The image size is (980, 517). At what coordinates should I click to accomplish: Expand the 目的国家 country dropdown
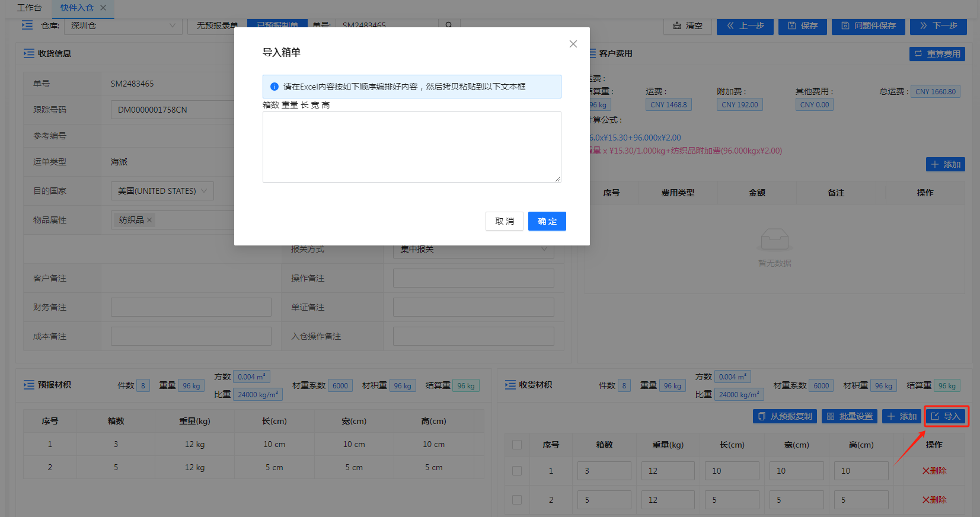pos(162,191)
